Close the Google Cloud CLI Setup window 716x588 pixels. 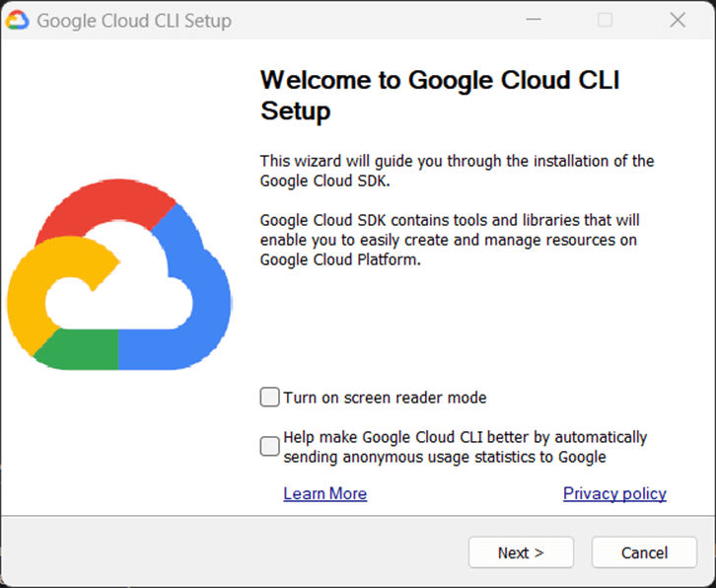point(678,20)
